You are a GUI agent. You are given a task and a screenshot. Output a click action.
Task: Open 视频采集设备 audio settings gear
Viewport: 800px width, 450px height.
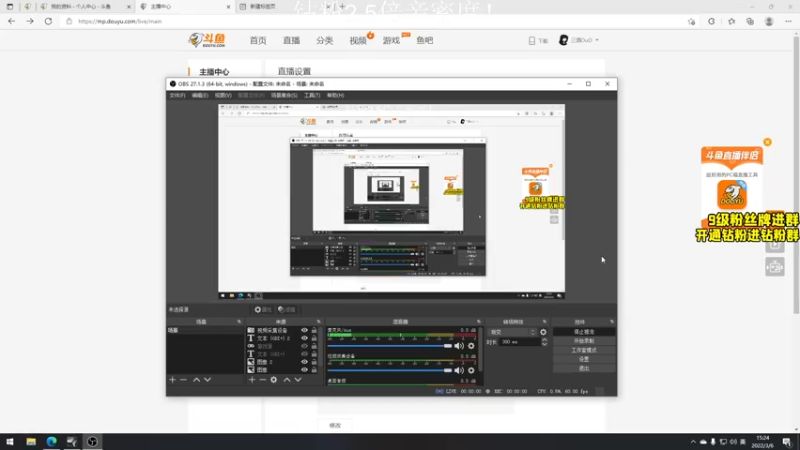point(471,370)
